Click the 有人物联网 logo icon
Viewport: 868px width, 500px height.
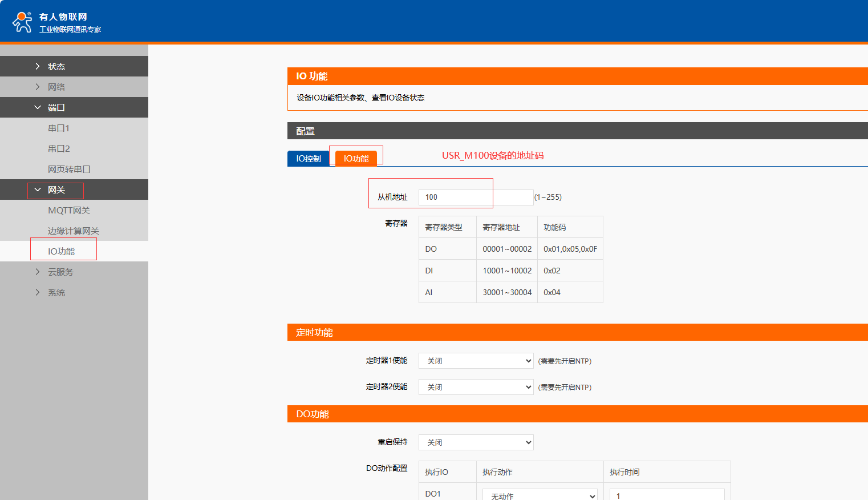click(22, 22)
